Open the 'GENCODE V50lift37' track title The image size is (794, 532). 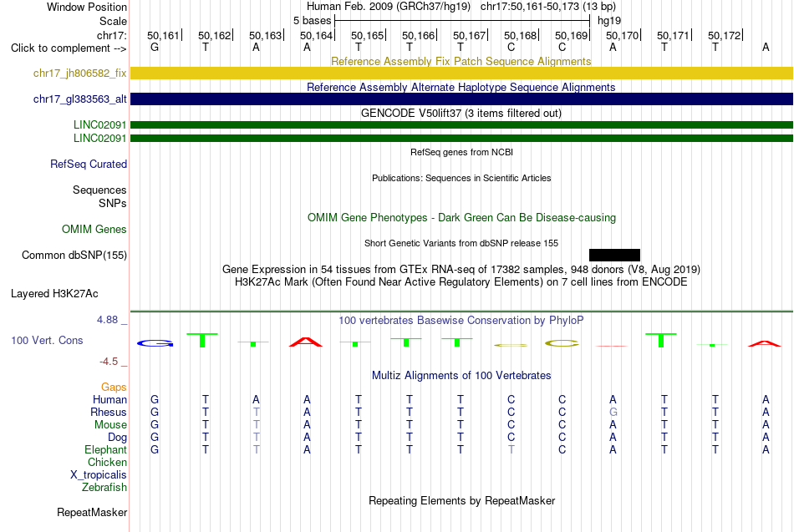(x=461, y=113)
